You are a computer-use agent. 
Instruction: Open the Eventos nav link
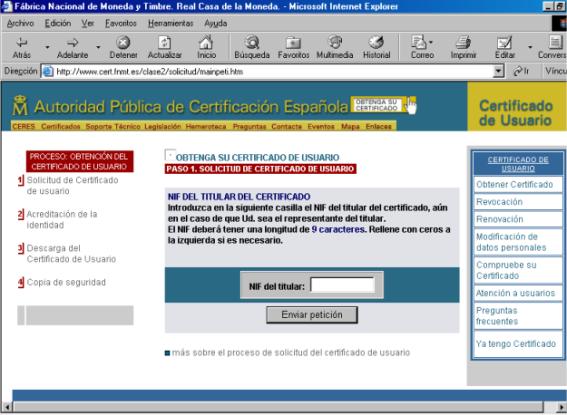point(321,127)
